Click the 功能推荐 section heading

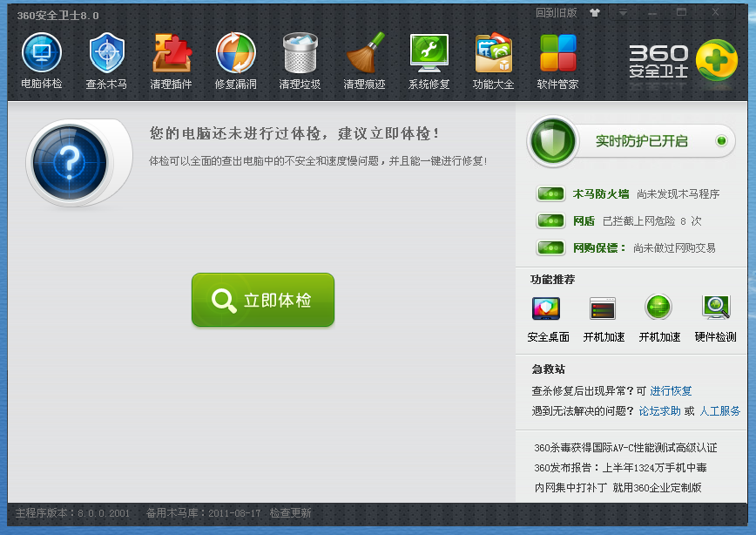(x=552, y=280)
